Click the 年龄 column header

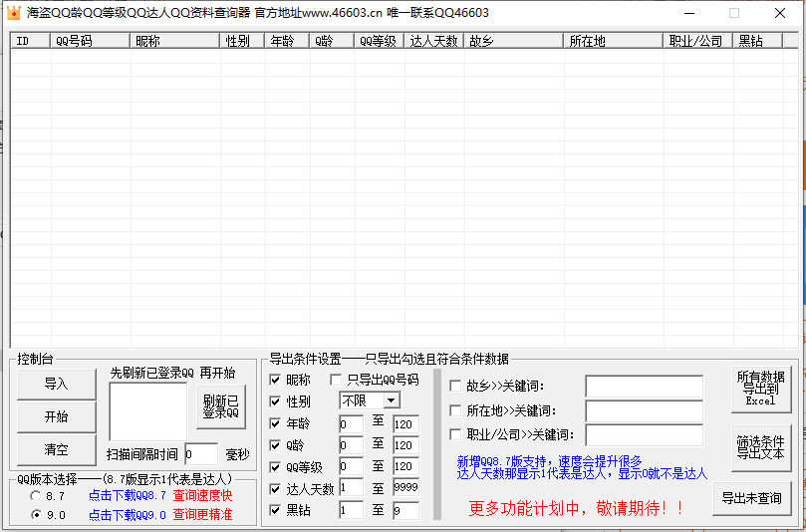tap(287, 41)
